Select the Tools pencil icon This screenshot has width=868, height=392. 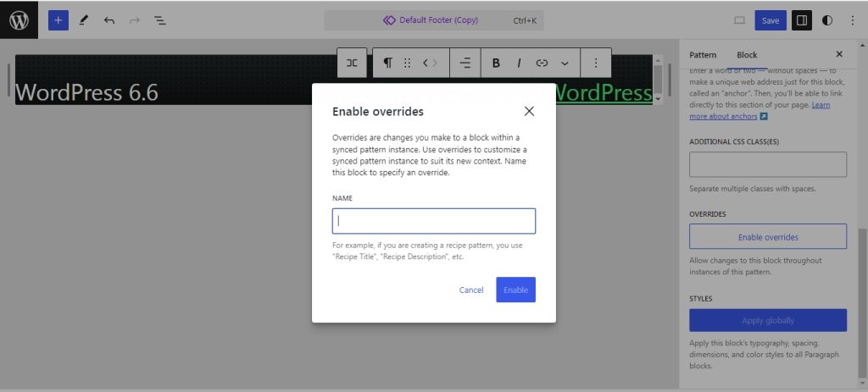84,20
